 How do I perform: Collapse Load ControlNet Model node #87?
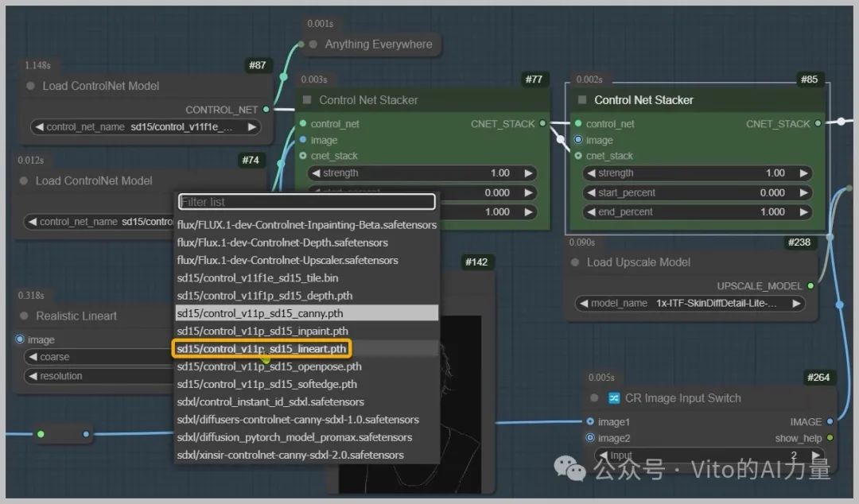[x=31, y=86]
